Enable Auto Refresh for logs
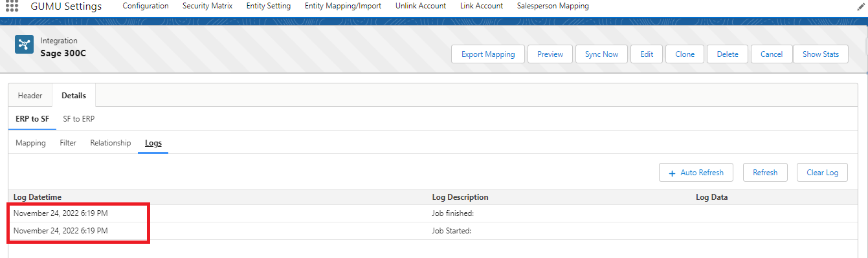 pyautogui.click(x=696, y=173)
